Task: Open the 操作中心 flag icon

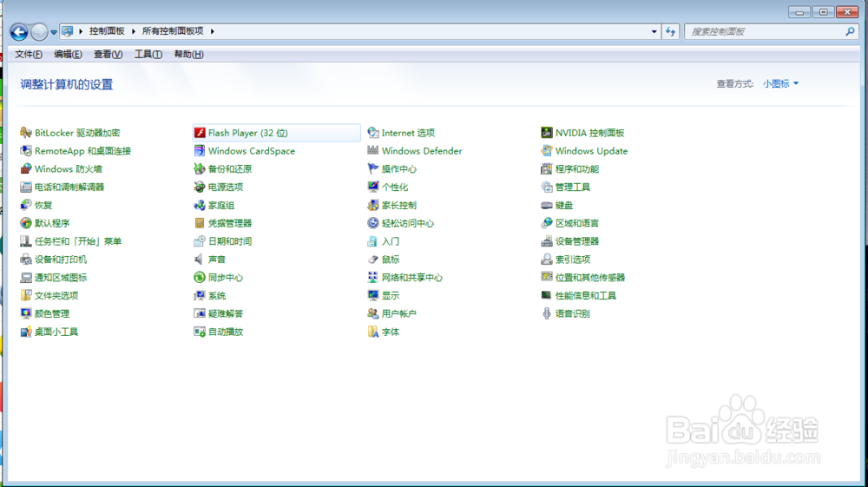Action: [x=373, y=168]
